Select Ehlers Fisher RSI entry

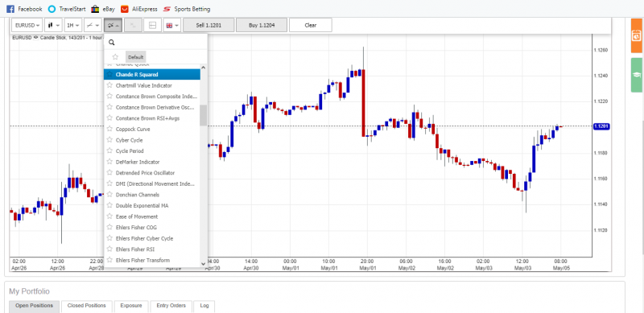tap(152, 249)
